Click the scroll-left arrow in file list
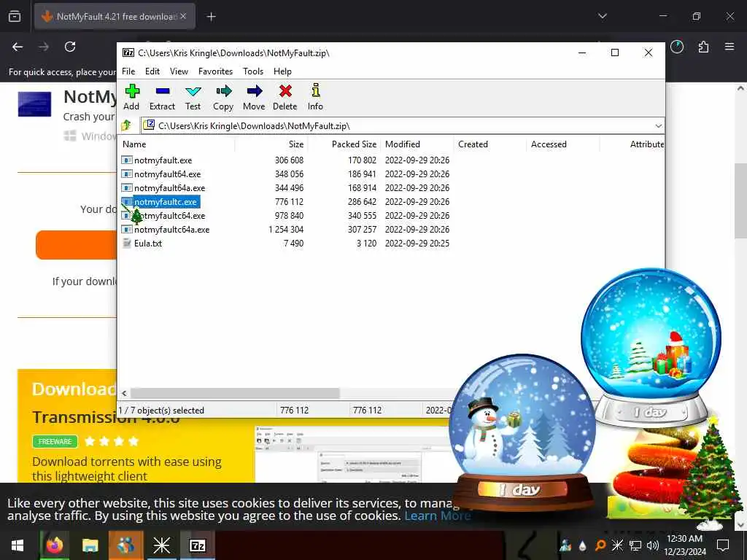Image resolution: width=747 pixels, height=560 pixels. 124,393
